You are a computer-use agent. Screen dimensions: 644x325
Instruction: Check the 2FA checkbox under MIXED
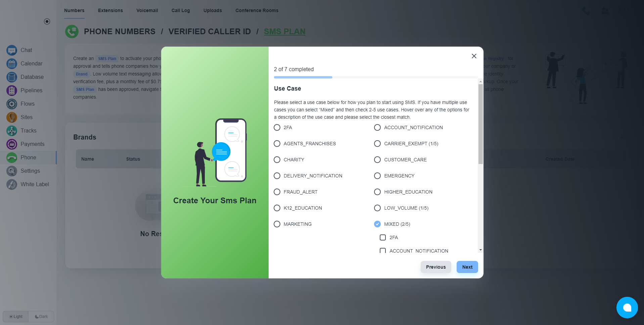coord(383,237)
